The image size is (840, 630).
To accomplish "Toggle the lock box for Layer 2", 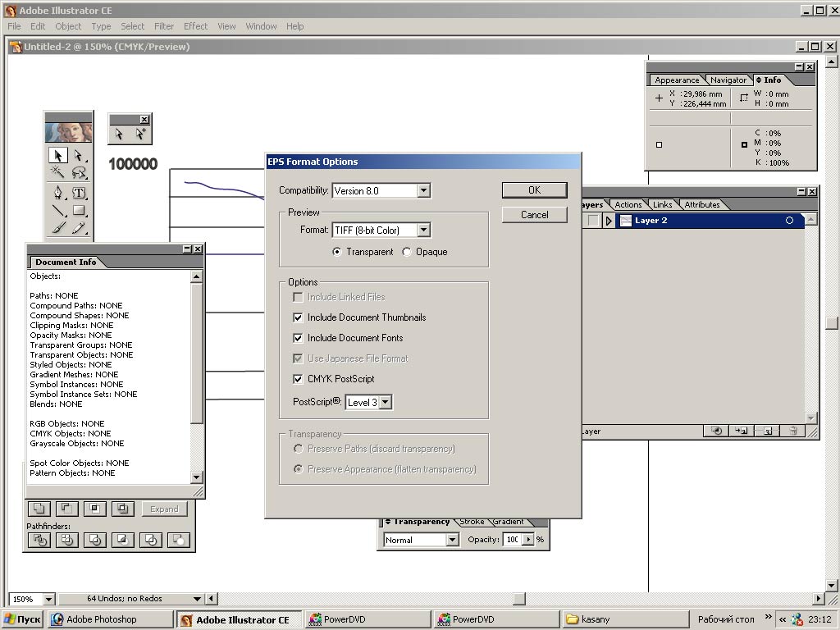I will [x=592, y=221].
